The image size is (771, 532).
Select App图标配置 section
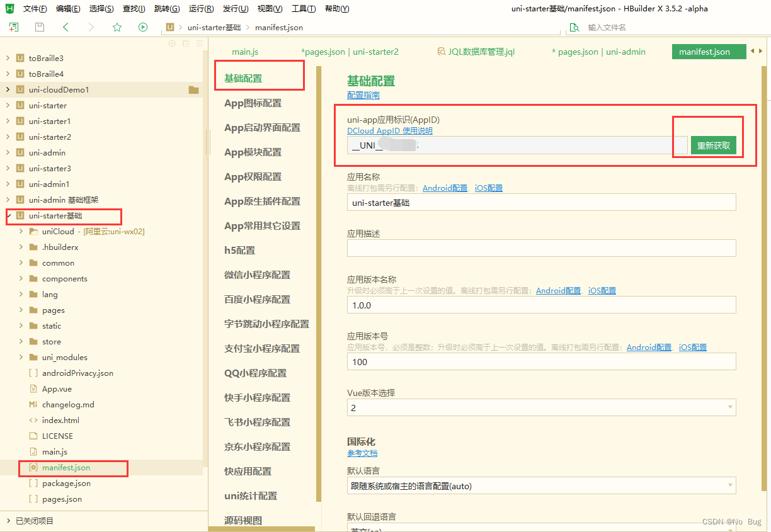(253, 103)
